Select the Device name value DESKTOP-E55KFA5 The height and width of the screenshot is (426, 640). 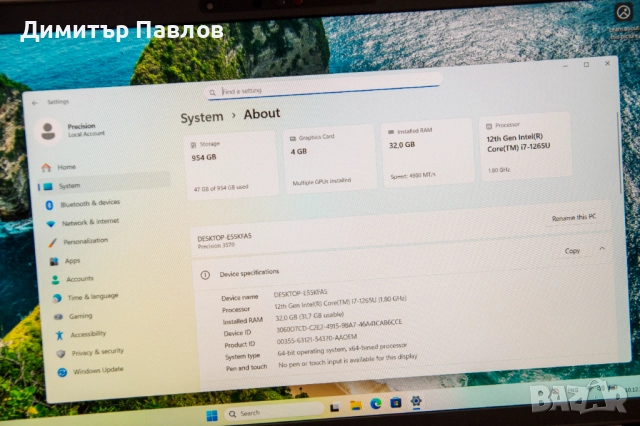(300, 293)
